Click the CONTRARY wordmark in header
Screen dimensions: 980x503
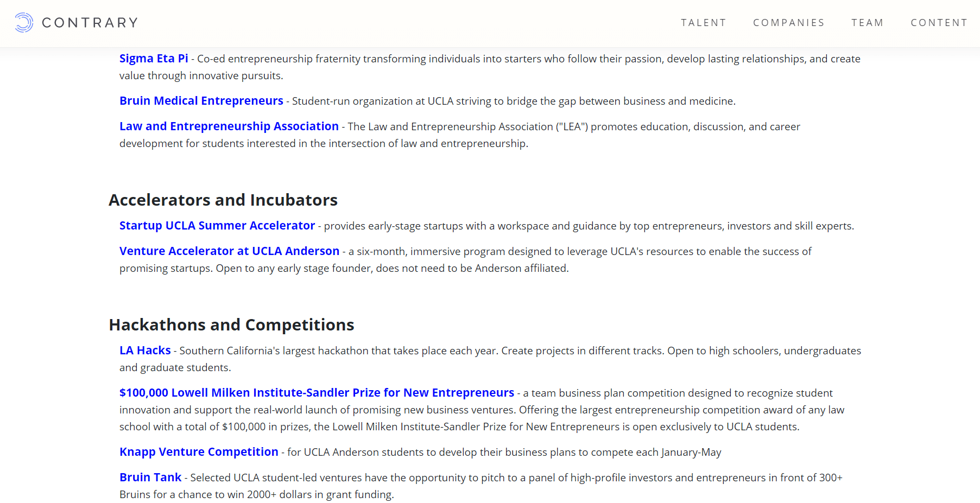coord(90,23)
